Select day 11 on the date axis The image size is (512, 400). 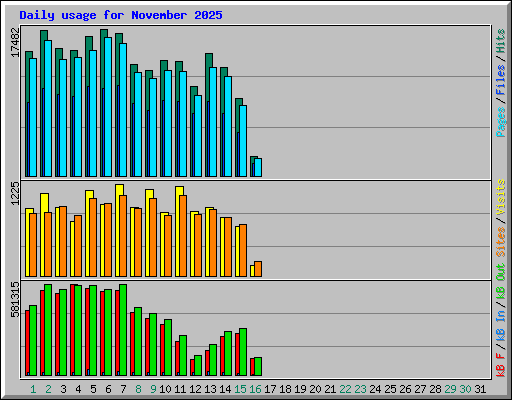point(180,389)
